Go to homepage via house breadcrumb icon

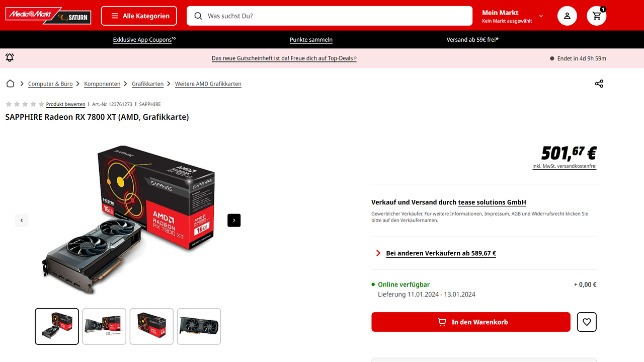click(10, 84)
